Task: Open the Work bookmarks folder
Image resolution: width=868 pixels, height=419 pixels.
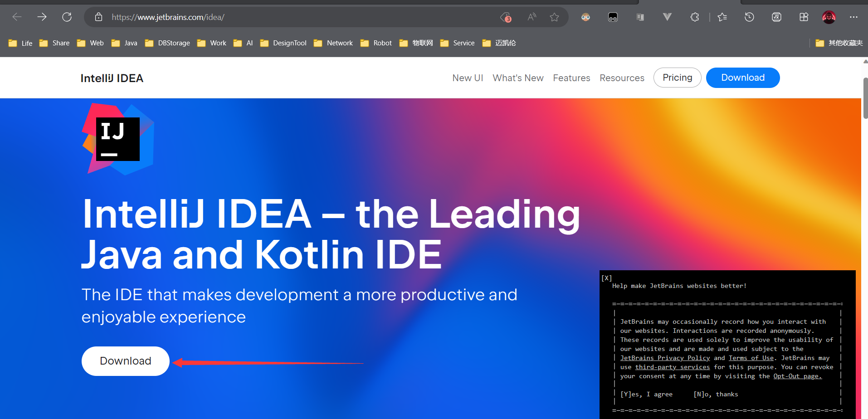Action: pyautogui.click(x=211, y=43)
